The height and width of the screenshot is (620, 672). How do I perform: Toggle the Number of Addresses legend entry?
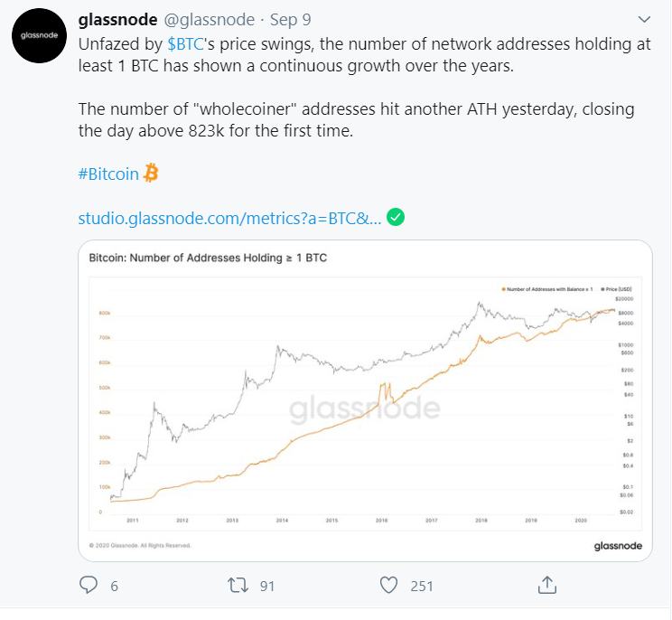click(545, 289)
